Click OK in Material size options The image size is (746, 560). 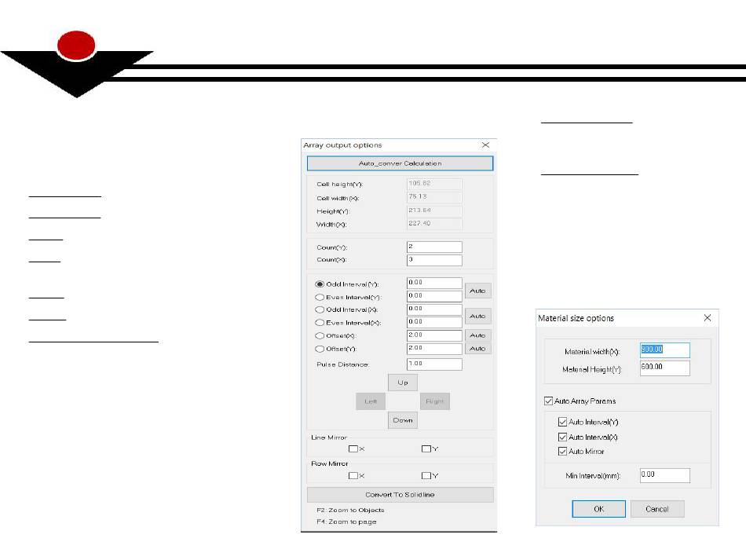(598, 509)
